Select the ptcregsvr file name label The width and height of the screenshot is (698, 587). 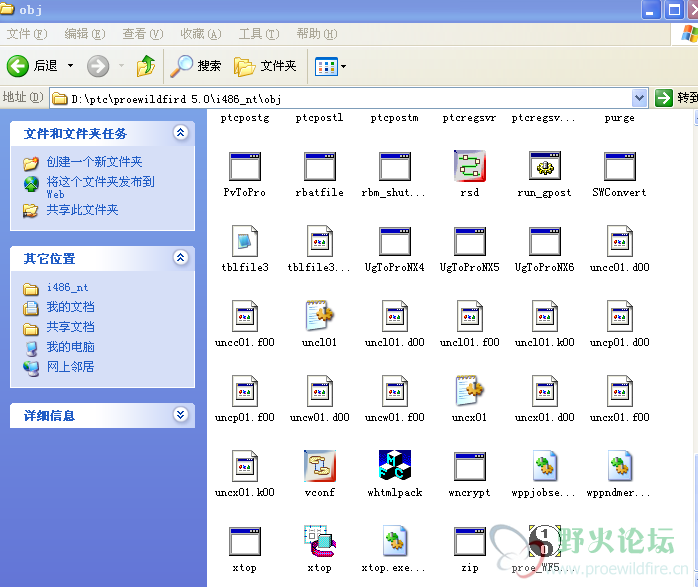(x=469, y=118)
